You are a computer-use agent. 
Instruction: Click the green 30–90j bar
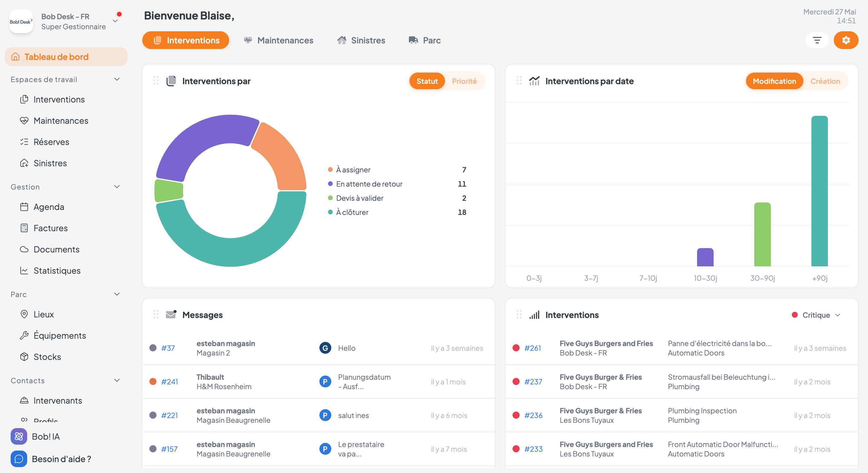click(x=762, y=234)
